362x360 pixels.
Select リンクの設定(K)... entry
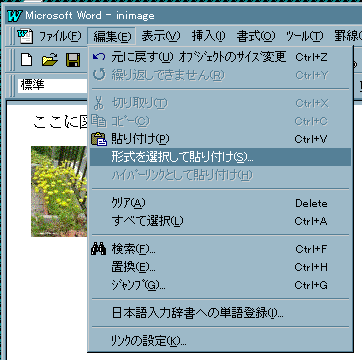click(220, 341)
